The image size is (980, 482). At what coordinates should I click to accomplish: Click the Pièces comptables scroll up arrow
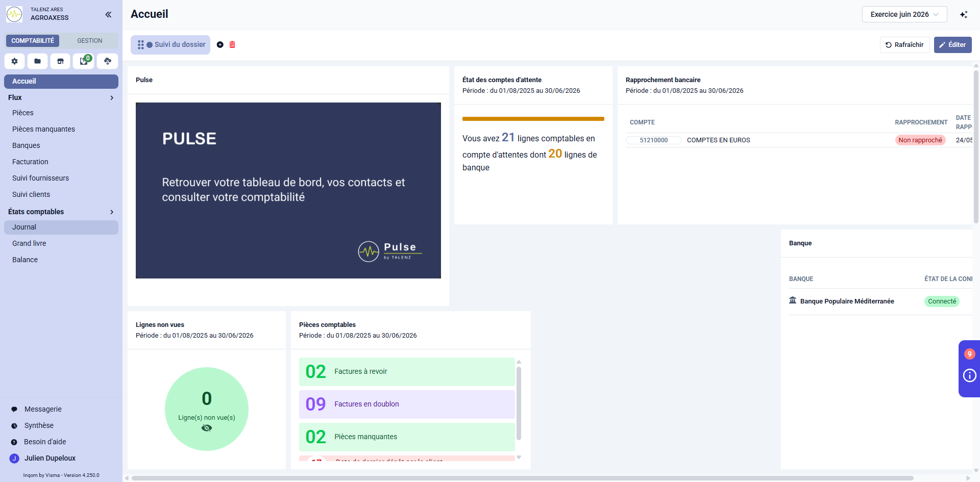tap(519, 362)
